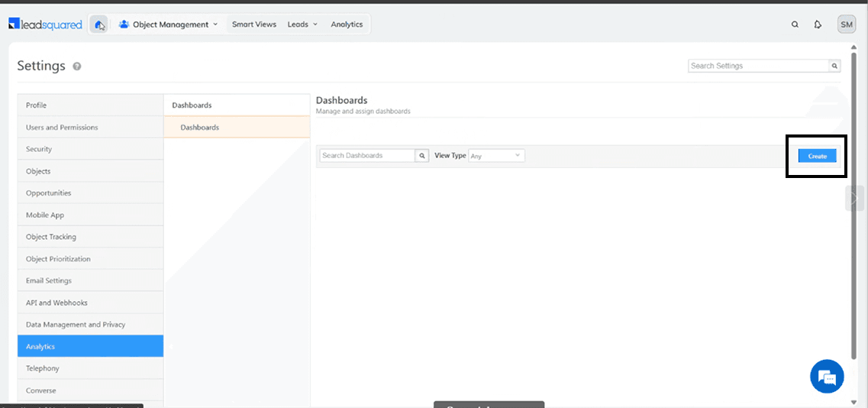868x408 pixels.
Task: Open API and Webhooks settings
Action: pyautogui.click(x=90, y=303)
